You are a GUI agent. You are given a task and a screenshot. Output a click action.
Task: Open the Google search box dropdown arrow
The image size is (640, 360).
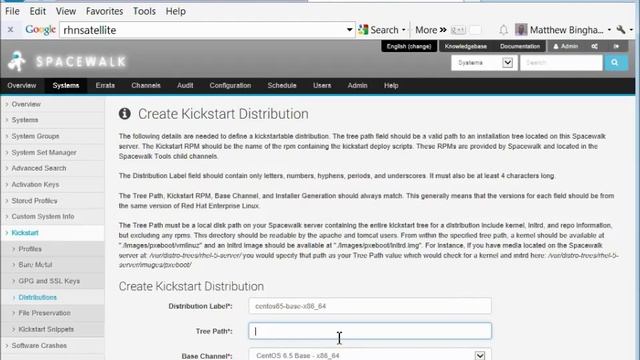coord(349,30)
